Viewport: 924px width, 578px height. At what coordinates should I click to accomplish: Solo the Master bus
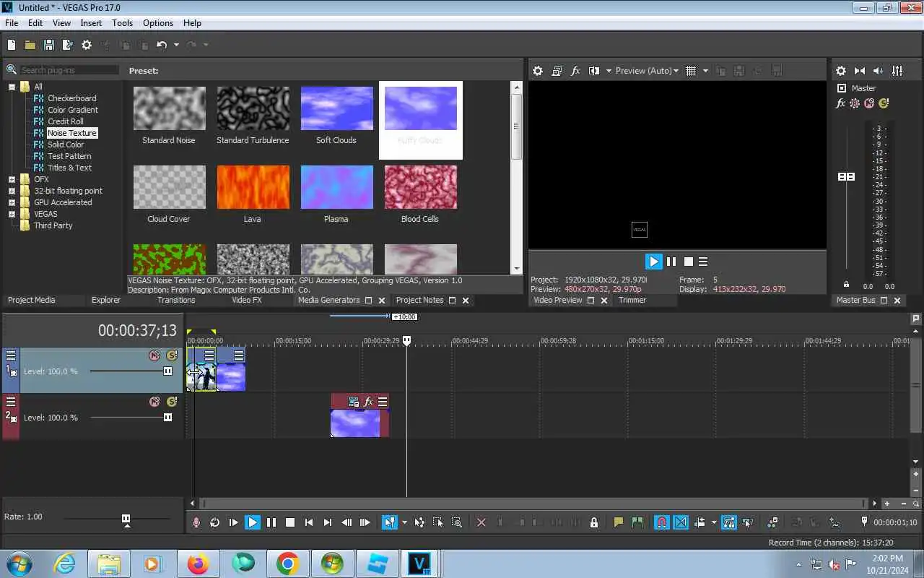[884, 103]
